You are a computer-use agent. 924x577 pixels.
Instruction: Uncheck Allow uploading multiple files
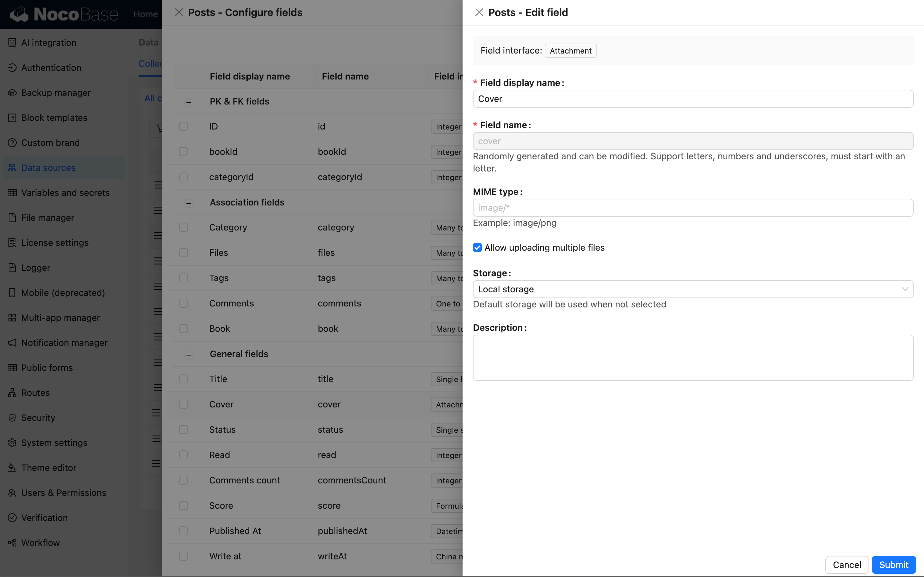pos(477,248)
